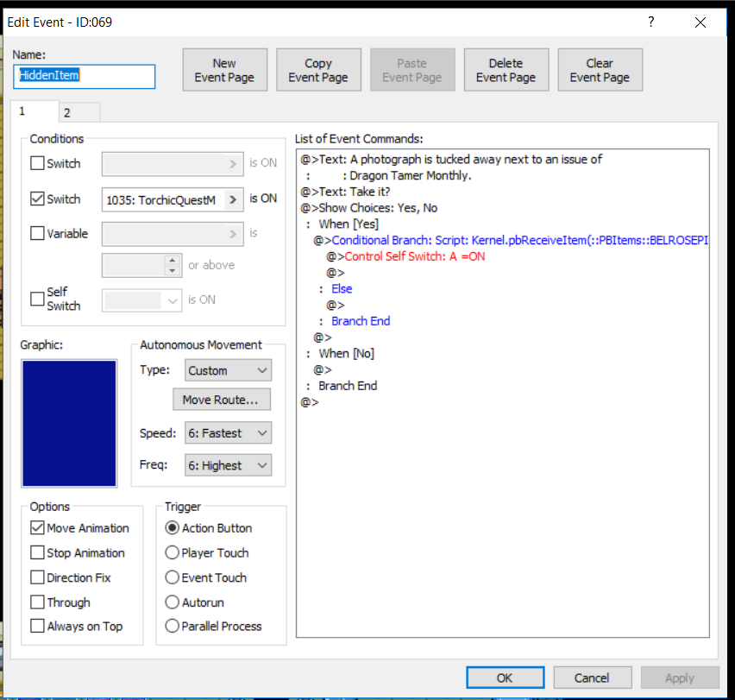
Task: Click the arrow button beside TorchicQuestM switch
Action: (x=233, y=199)
